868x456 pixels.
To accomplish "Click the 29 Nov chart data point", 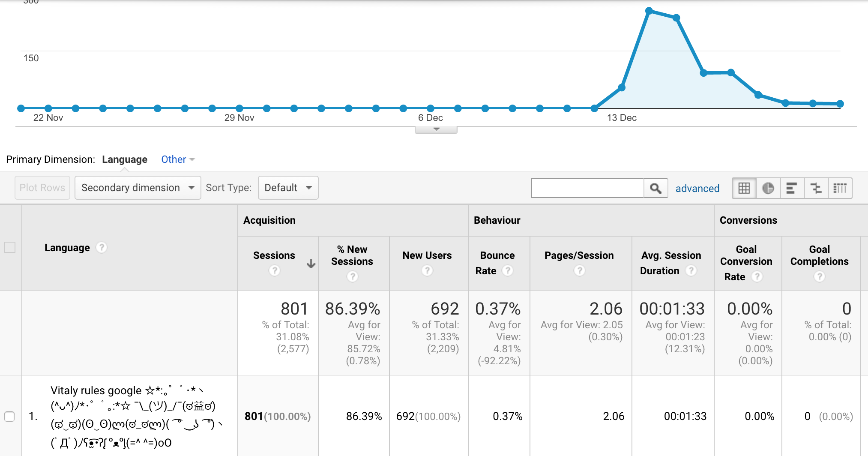I will pyautogui.click(x=239, y=108).
